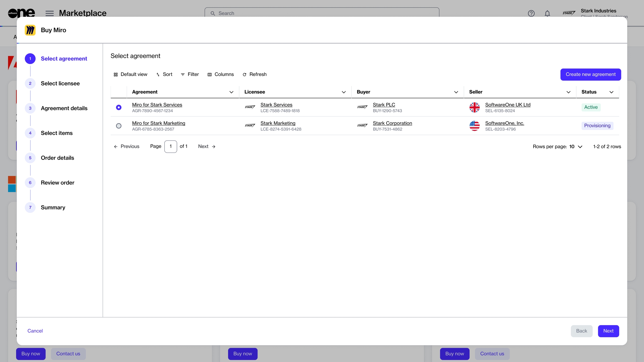Click the page number input field
This screenshot has width=644, height=362.
[171, 146]
